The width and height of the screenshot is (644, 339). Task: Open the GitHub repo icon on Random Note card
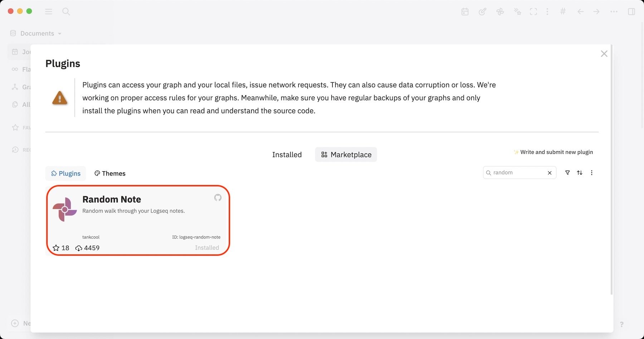218,198
